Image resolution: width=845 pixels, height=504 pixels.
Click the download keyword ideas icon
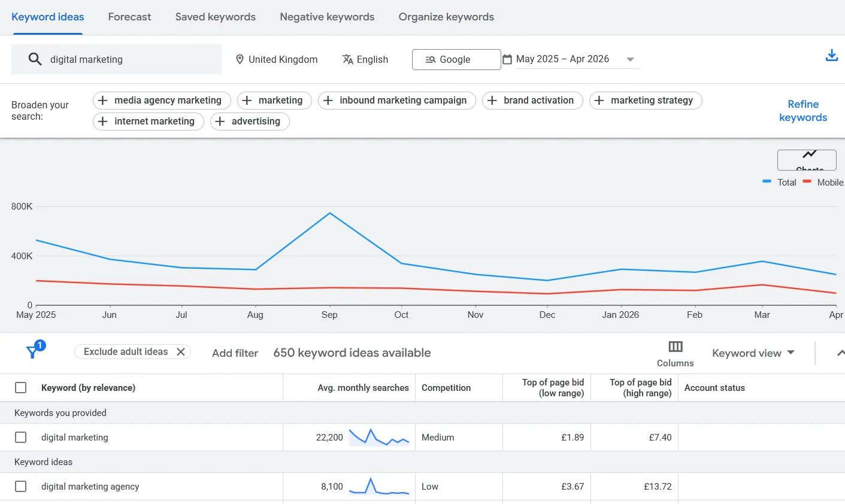(x=832, y=56)
